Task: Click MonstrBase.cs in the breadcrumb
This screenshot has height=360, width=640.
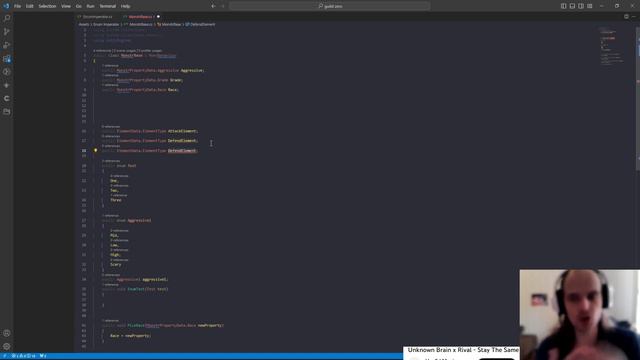Action: tap(140, 24)
